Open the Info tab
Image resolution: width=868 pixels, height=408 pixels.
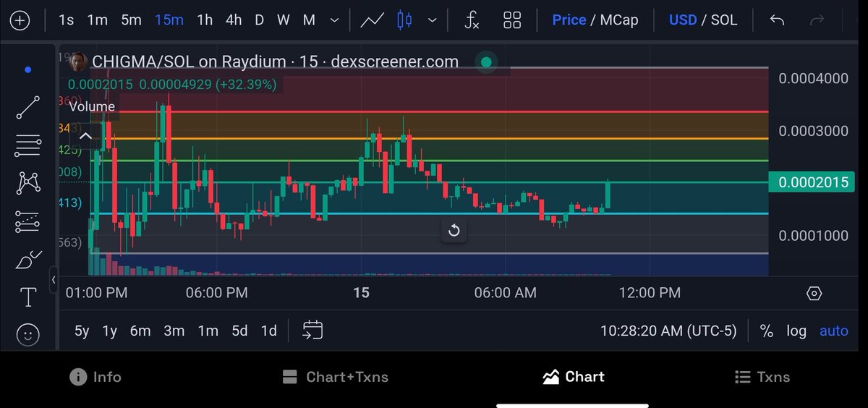point(95,377)
